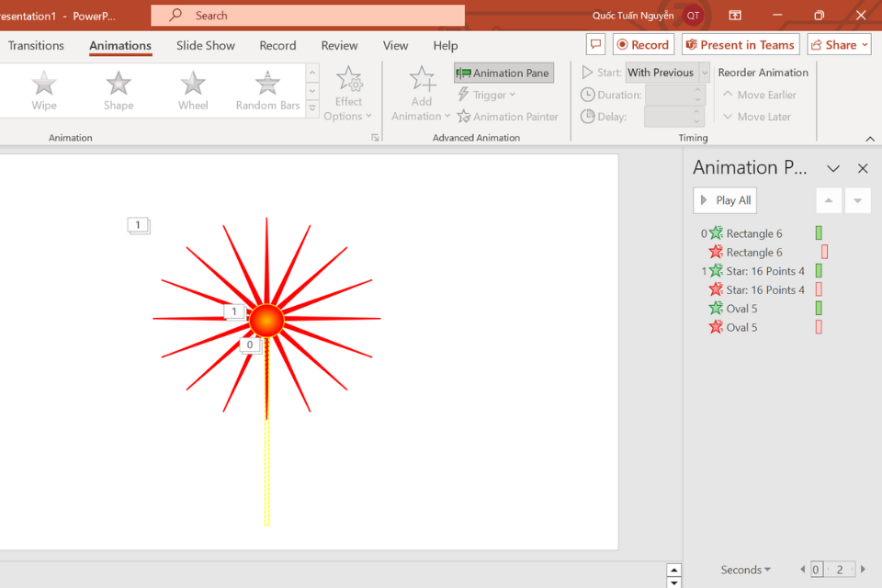
Task: Open the Record ribbon tab
Action: pos(277,46)
